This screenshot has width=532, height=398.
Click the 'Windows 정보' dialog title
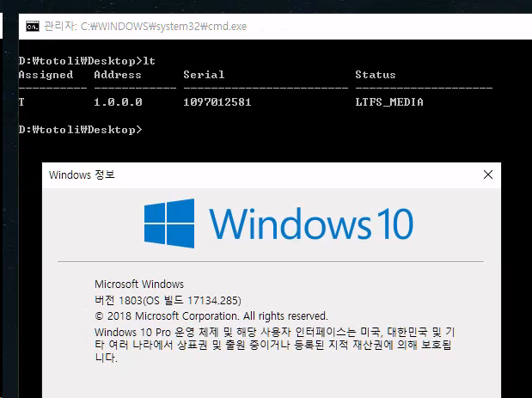(82, 175)
